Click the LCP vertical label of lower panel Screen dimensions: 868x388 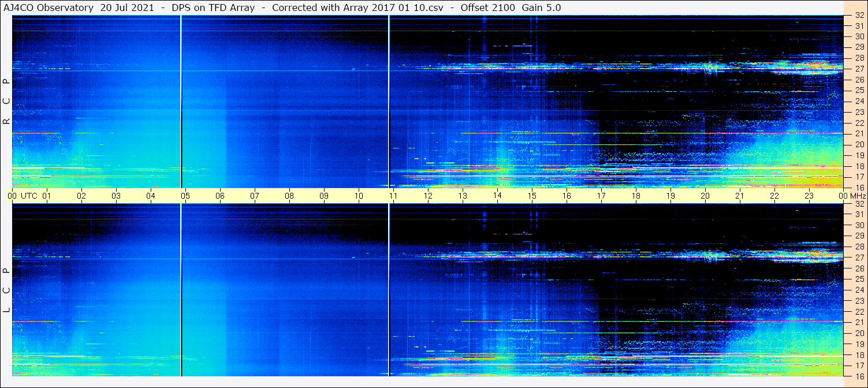(x=7, y=290)
